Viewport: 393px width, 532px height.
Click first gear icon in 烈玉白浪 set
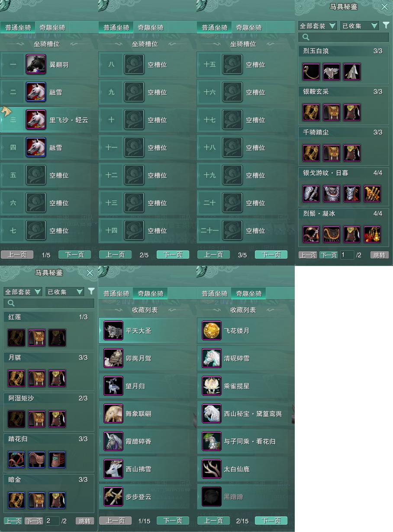[x=311, y=72]
